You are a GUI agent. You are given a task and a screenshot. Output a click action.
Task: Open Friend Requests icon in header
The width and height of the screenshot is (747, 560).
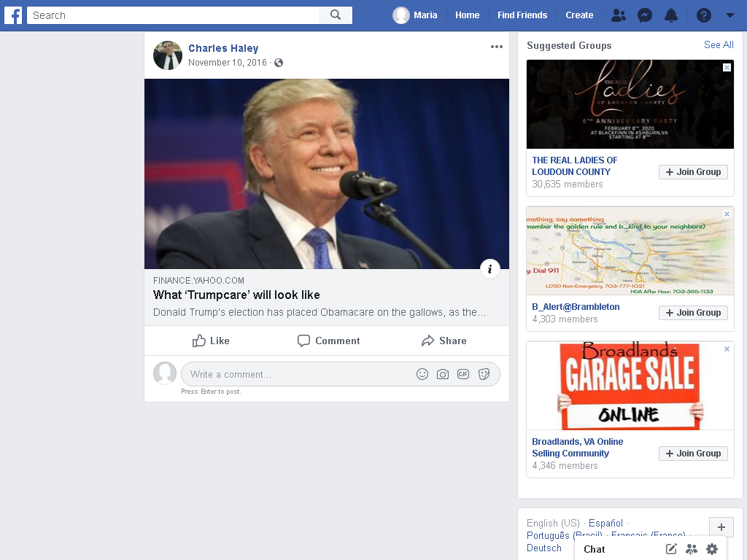click(619, 15)
